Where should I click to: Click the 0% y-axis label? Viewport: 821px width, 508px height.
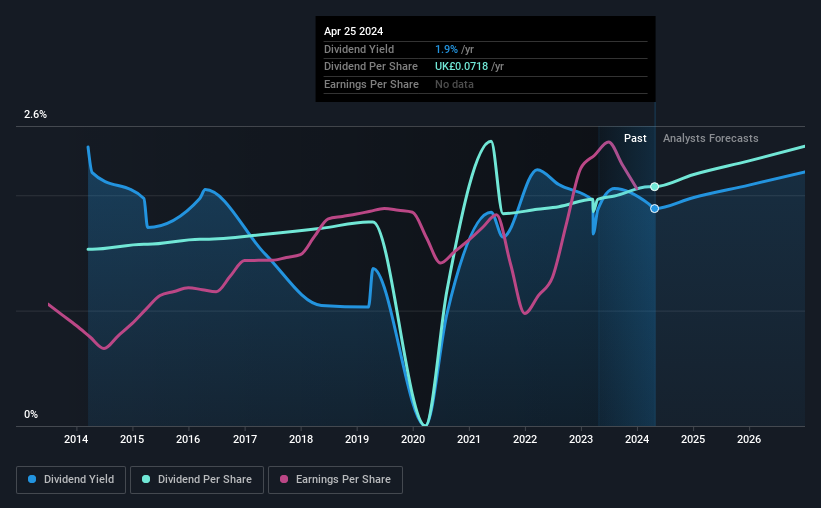[x=31, y=414]
